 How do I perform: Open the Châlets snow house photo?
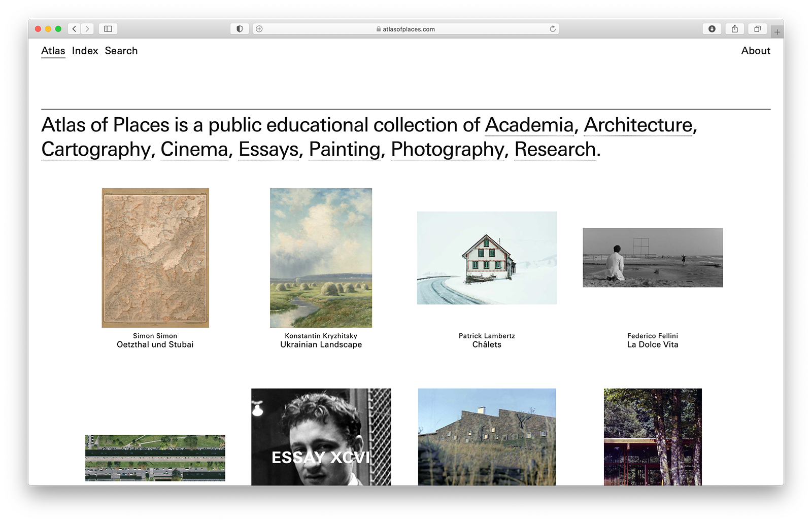(487, 258)
